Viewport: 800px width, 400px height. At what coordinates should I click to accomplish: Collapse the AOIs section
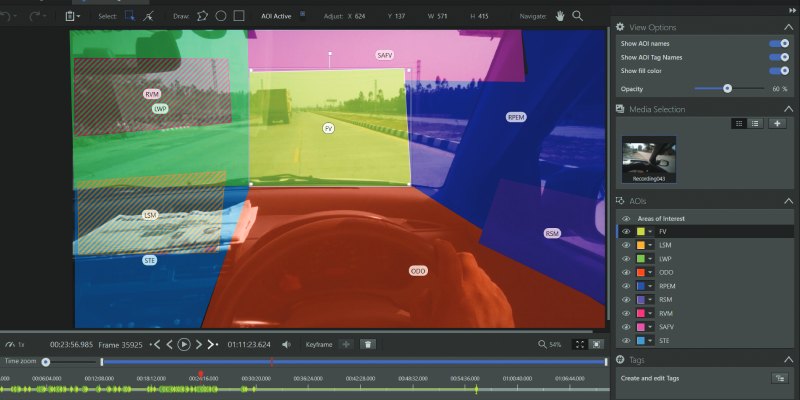788,201
